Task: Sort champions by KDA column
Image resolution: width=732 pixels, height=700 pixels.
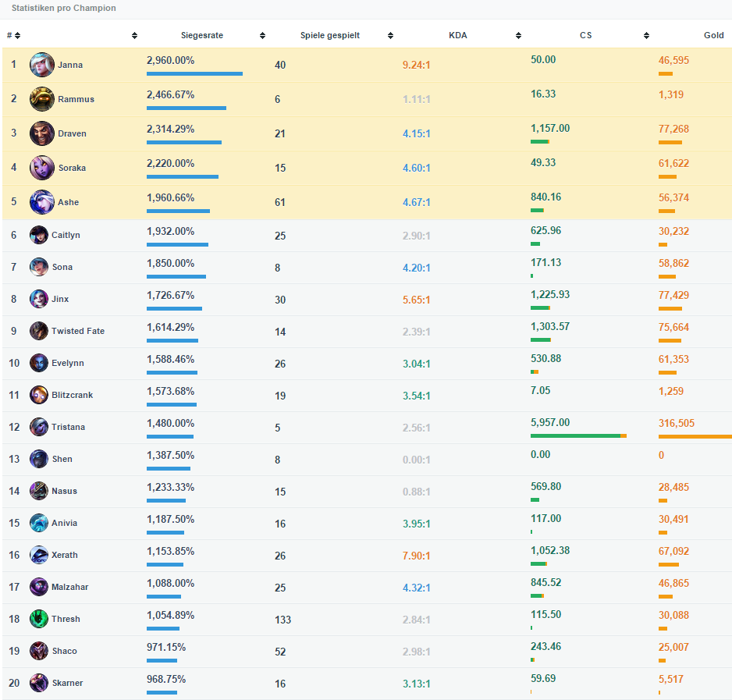Action: [458, 35]
